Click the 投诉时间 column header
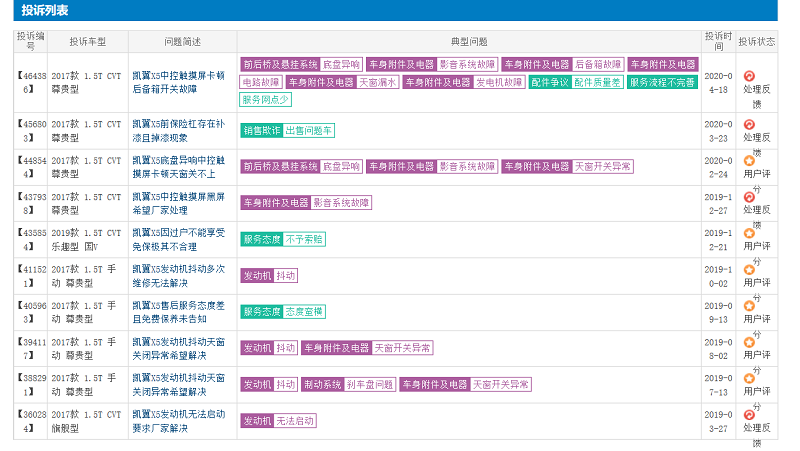 pyautogui.click(x=718, y=41)
